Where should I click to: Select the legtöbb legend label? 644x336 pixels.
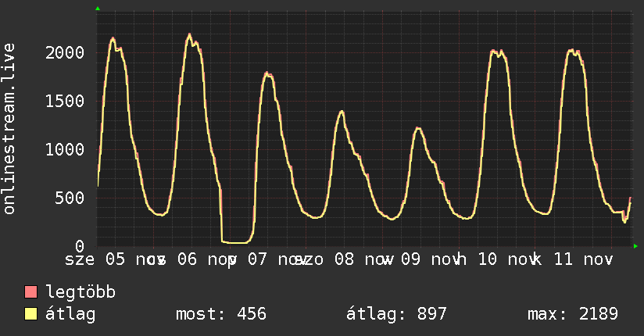pos(81,293)
